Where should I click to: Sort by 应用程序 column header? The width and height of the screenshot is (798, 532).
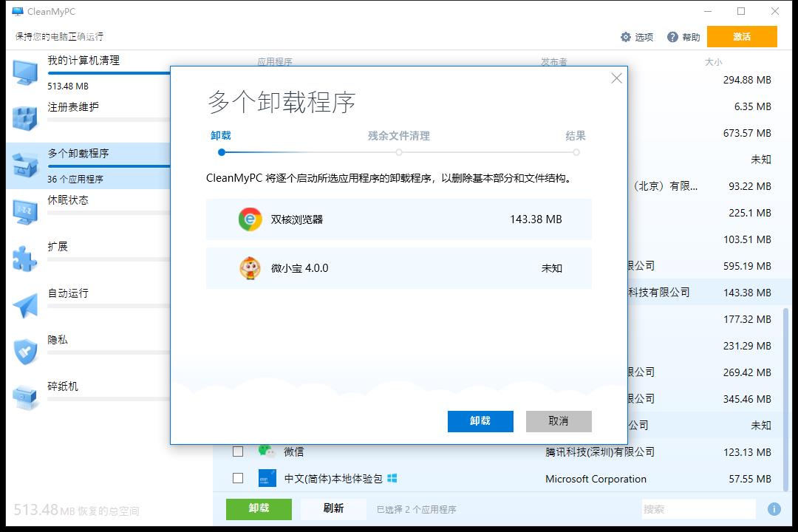[x=275, y=62]
